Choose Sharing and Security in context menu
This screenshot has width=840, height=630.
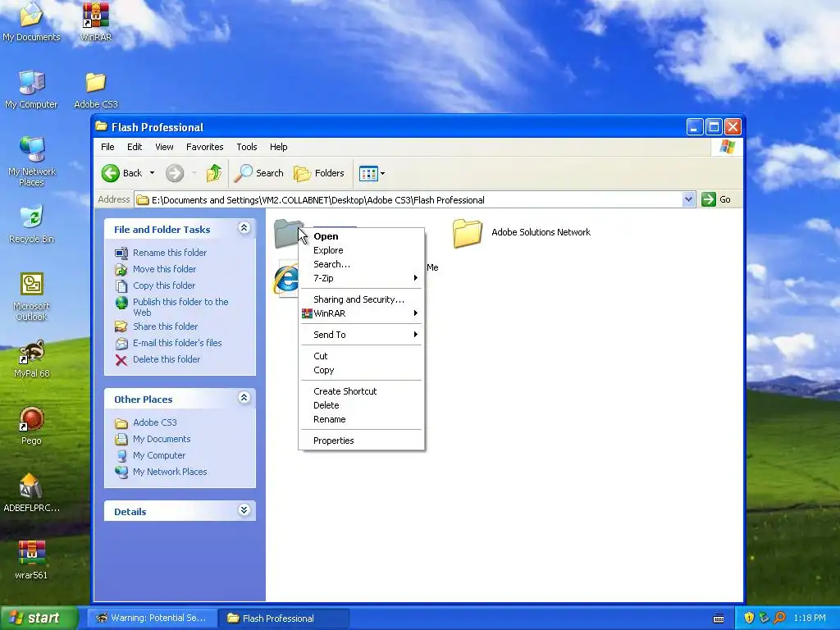[x=362, y=299]
